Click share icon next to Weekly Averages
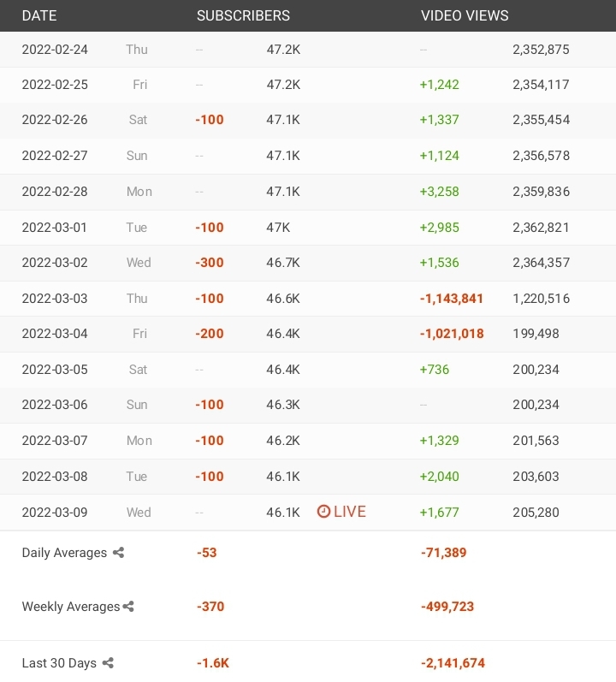This screenshot has width=616, height=682. pyautogui.click(x=128, y=607)
